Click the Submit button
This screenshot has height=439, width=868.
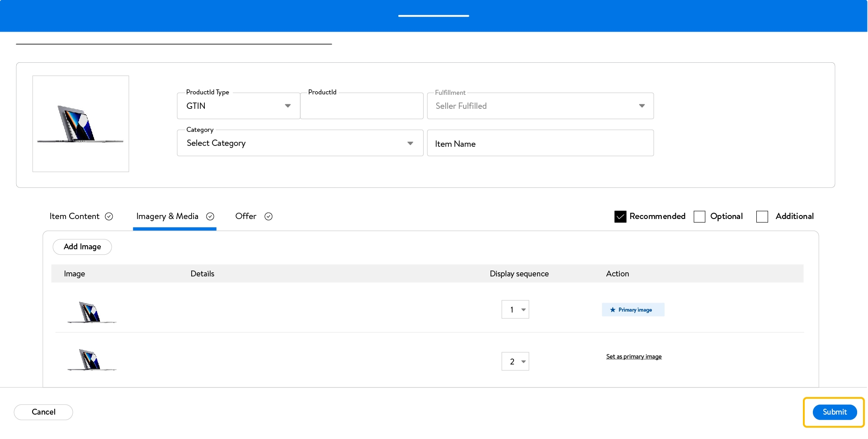[x=835, y=412]
